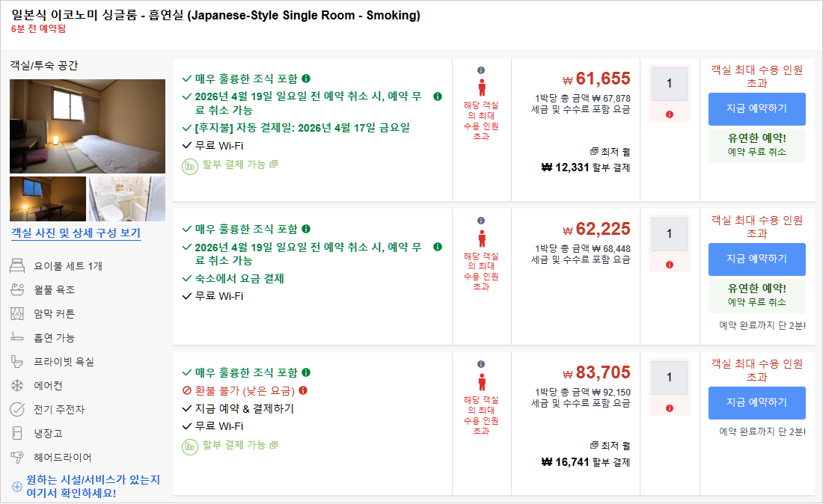
Task: Open the dim room table thumbnail
Action: click(48, 199)
